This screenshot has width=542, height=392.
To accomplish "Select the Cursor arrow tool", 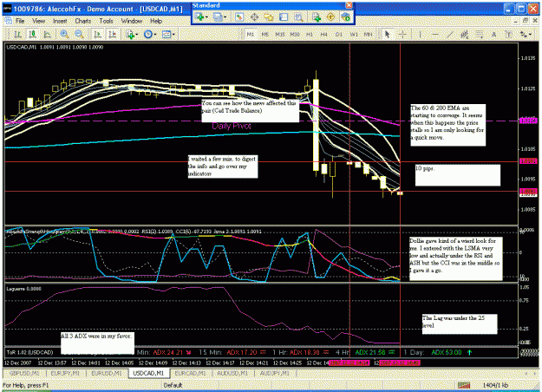I will pos(387,34).
